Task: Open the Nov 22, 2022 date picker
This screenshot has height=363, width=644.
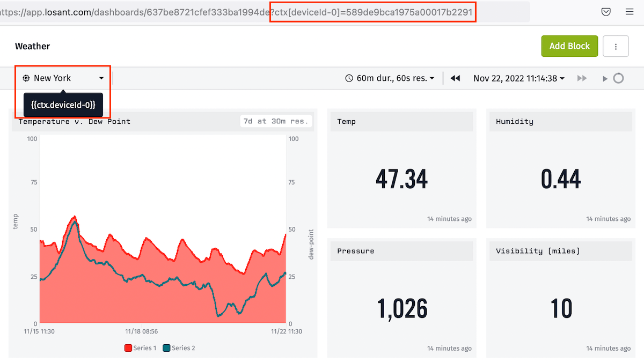Action: 519,78
